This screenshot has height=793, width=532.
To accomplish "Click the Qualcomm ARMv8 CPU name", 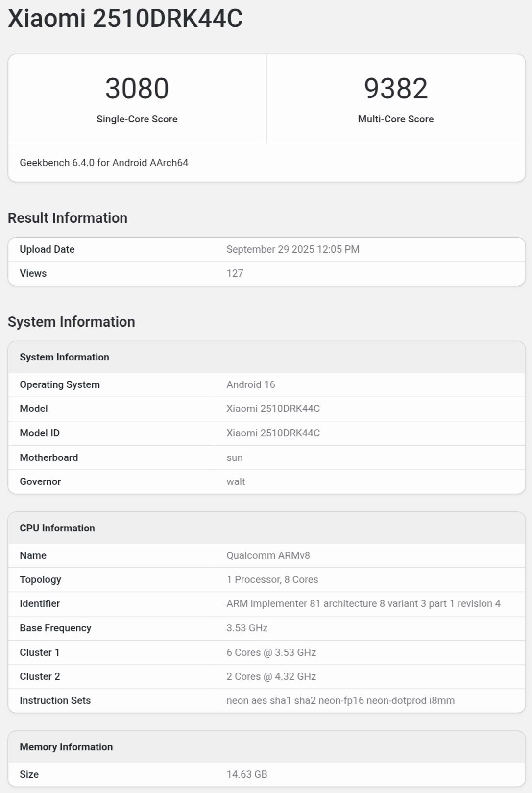I will click(x=268, y=555).
